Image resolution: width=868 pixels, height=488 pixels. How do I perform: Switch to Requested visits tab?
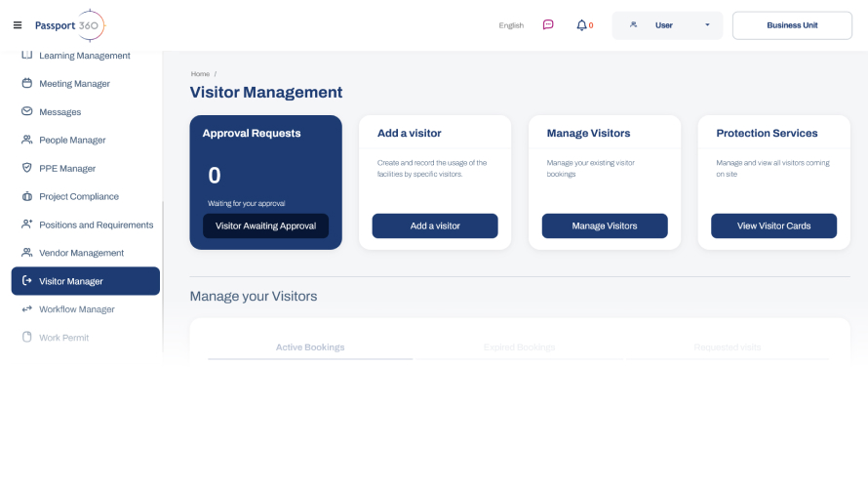(x=728, y=347)
